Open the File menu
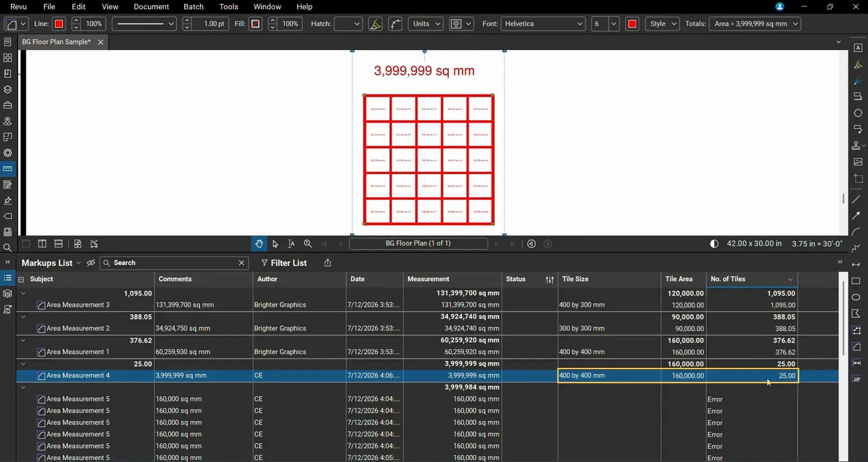 49,7
